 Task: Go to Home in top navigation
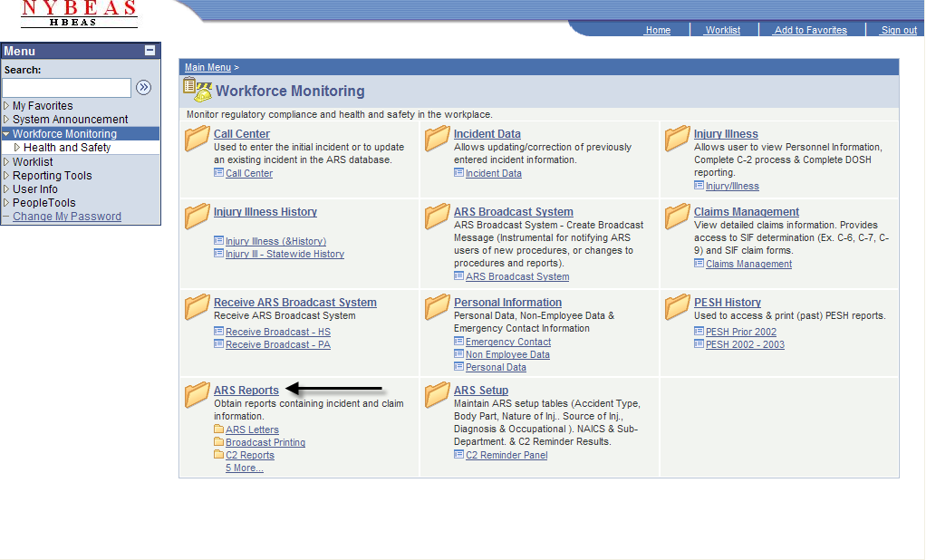click(658, 30)
